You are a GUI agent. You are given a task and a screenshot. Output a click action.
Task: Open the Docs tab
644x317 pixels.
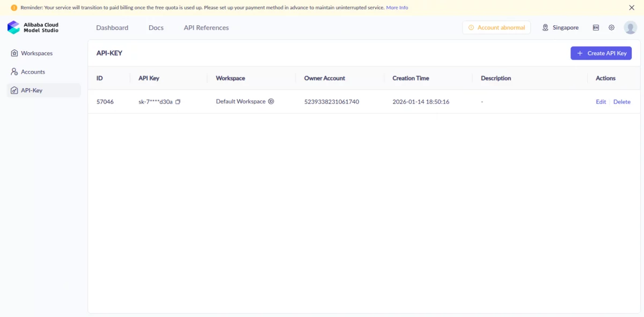pos(156,27)
